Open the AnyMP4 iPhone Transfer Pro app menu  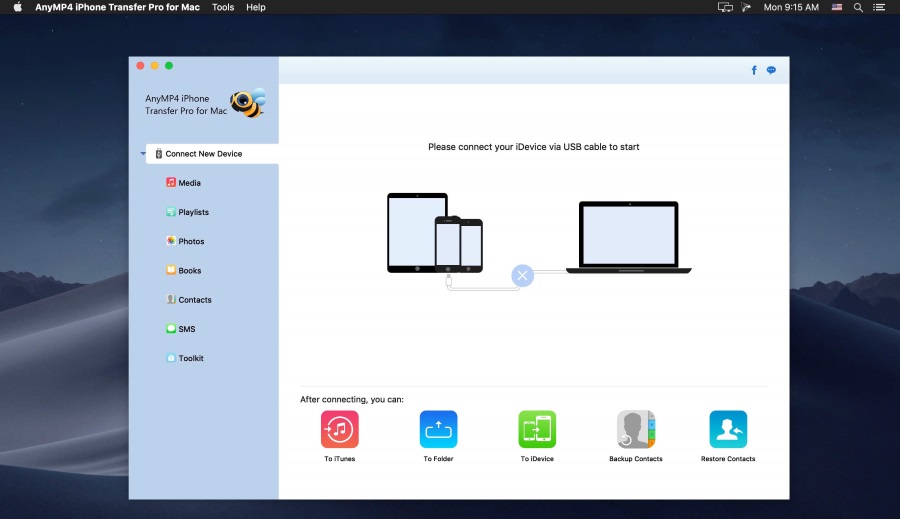117,7
